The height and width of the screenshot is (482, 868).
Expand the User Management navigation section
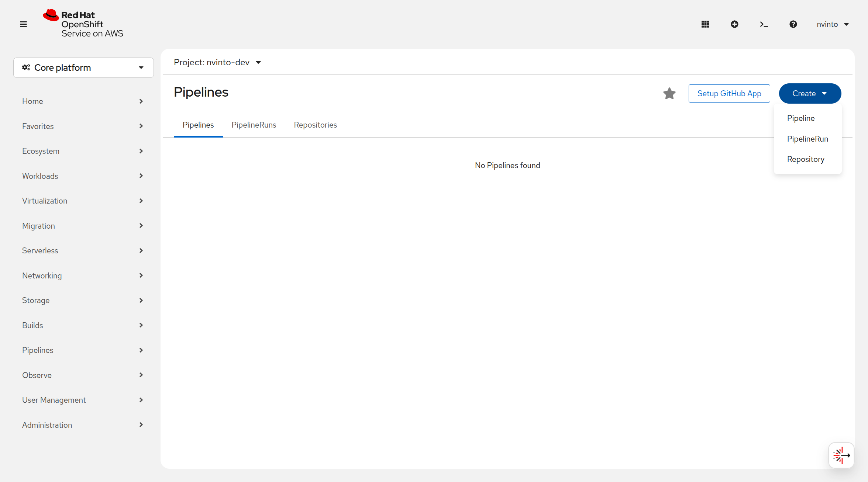coord(83,400)
